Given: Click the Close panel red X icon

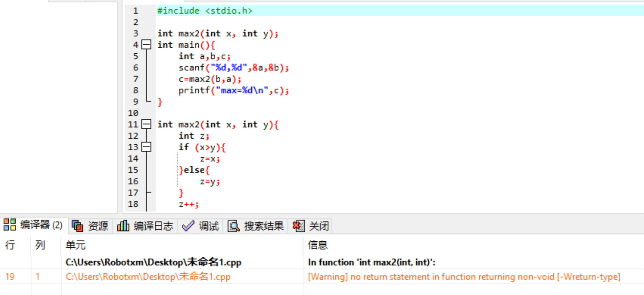Looking at the screenshot, I should pyautogui.click(x=298, y=226).
